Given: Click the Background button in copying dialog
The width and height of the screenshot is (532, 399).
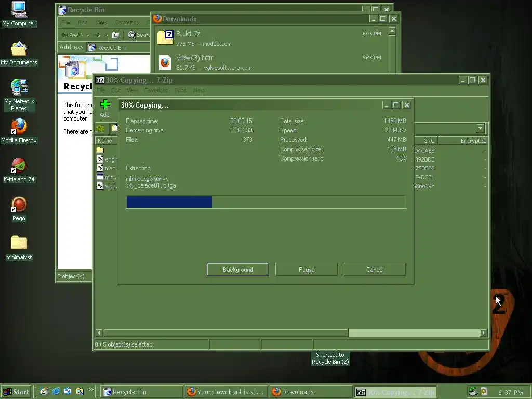Looking at the screenshot, I should (x=238, y=270).
